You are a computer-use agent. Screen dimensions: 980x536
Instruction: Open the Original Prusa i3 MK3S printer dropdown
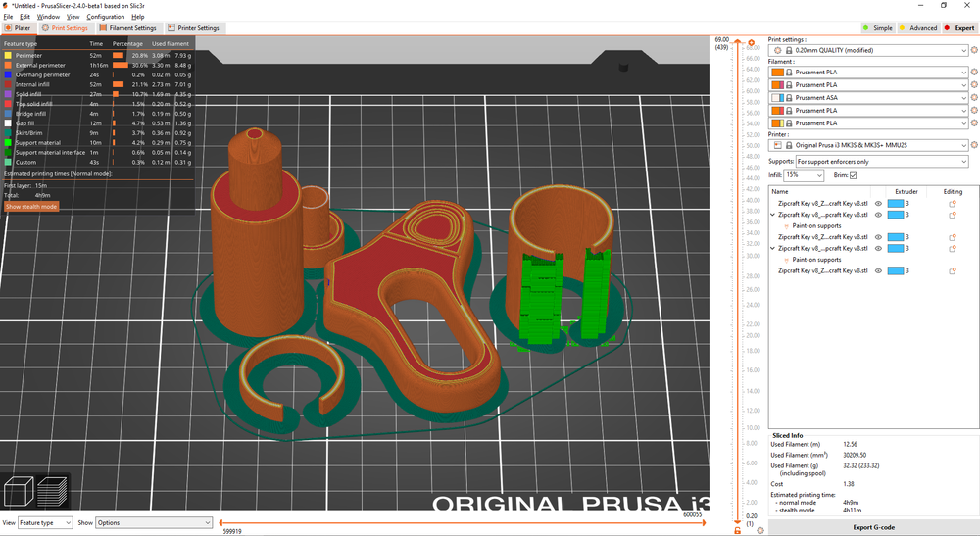coord(868,145)
